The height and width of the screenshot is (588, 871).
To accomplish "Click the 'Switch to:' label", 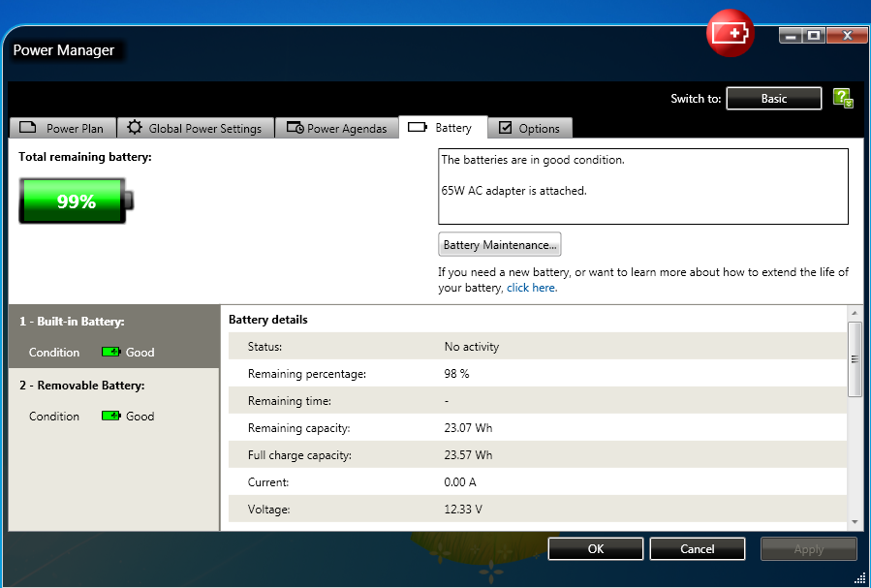I will [x=696, y=98].
